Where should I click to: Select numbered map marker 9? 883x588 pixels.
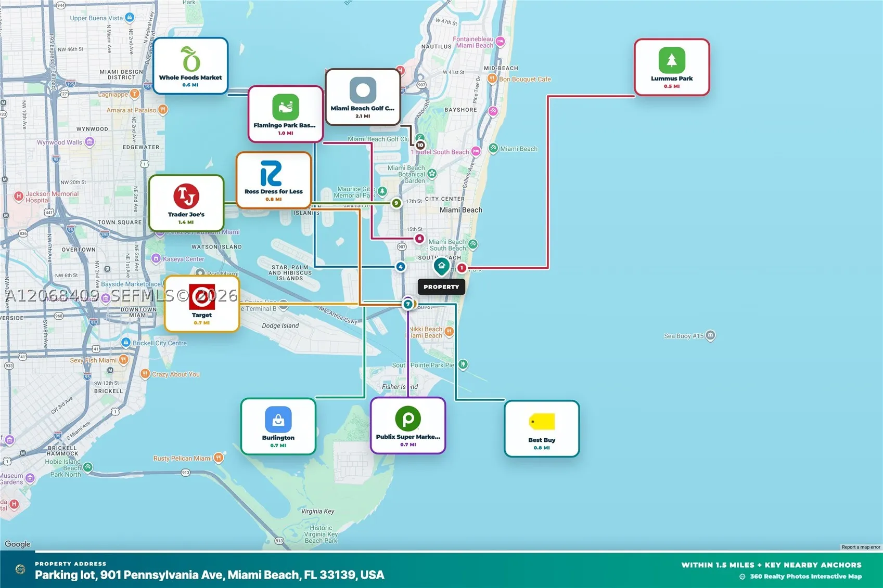pos(396,203)
